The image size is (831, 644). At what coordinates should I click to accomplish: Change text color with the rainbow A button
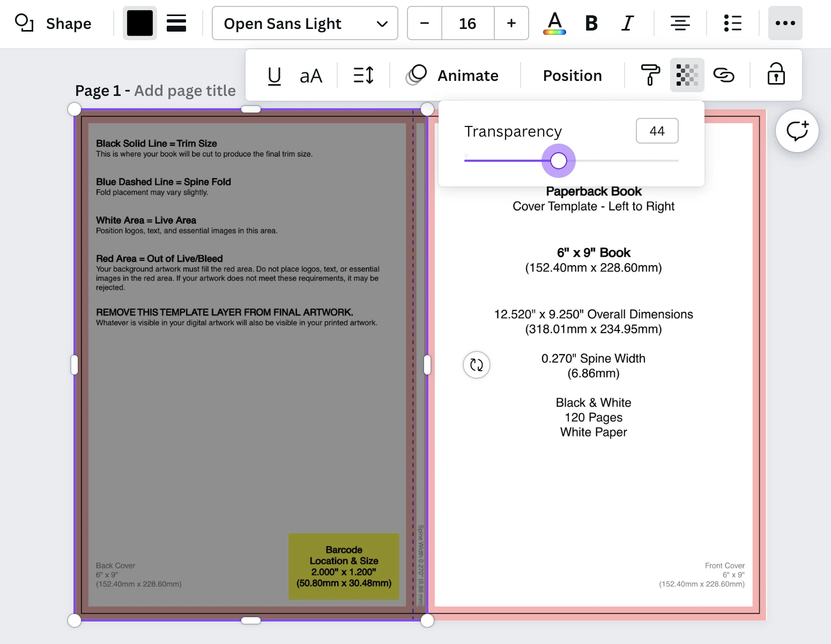point(554,23)
